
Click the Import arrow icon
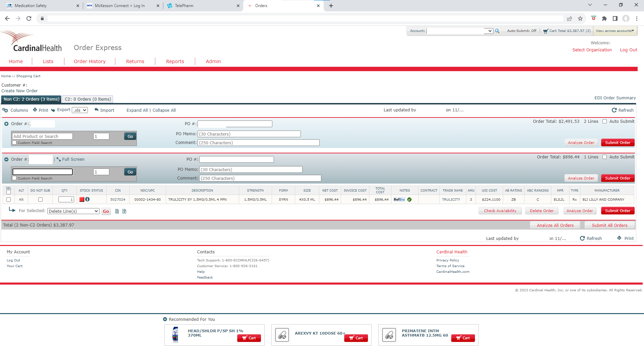97,110
